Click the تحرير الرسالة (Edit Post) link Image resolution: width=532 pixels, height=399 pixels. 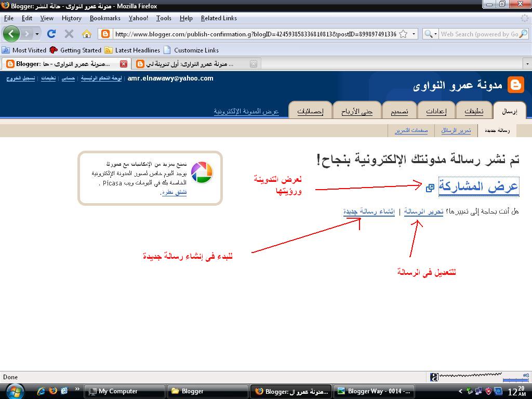pos(423,212)
